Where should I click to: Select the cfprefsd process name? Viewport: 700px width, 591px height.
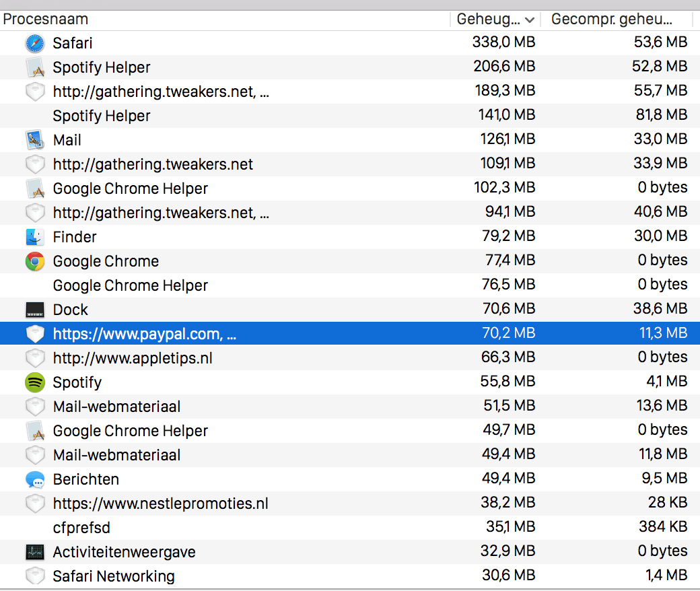(x=81, y=528)
